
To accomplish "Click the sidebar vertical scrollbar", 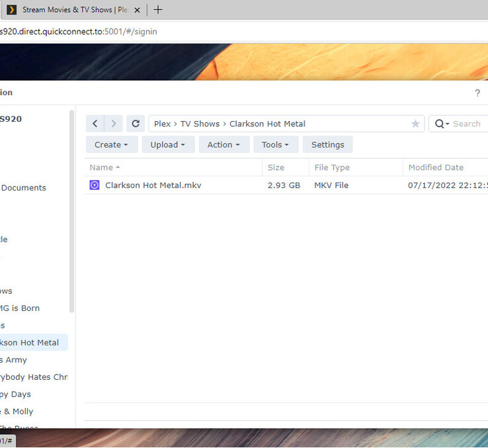I will coord(72,211).
